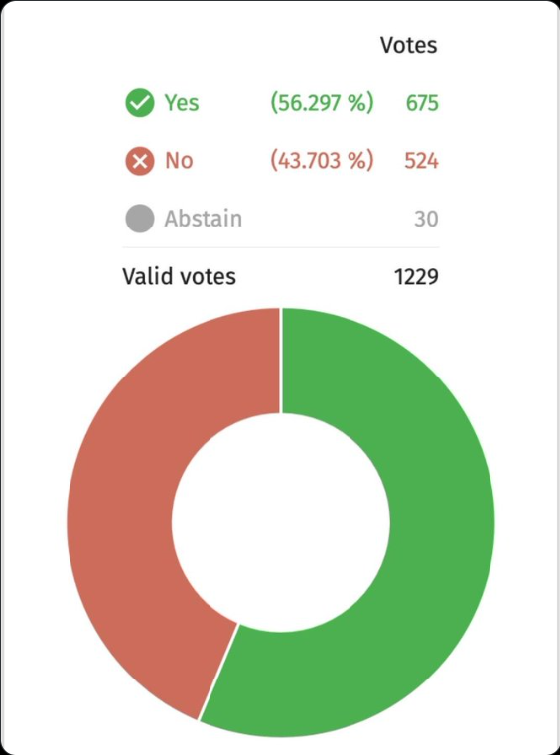Click the Yes percentage 56.297 %
The width and height of the screenshot is (560, 755).
(322, 103)
